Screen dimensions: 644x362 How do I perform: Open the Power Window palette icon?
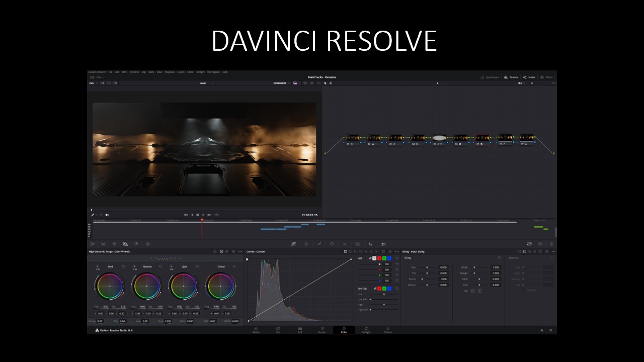[x=332, y=244]
